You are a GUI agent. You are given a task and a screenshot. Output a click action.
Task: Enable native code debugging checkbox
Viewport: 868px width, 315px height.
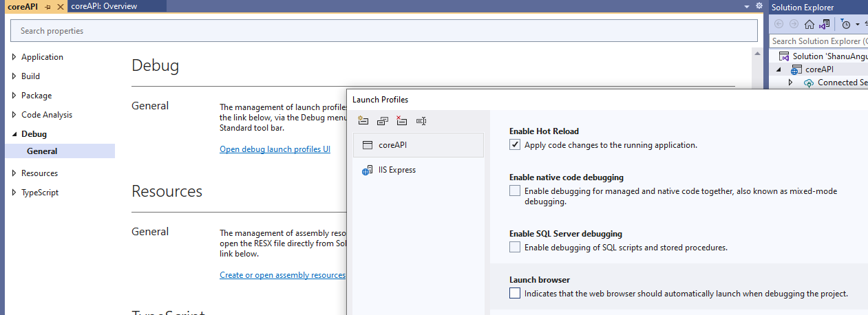515,191
